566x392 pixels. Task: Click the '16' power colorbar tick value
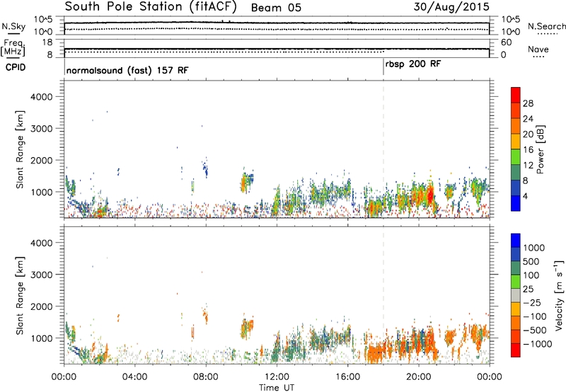[528, 150]
